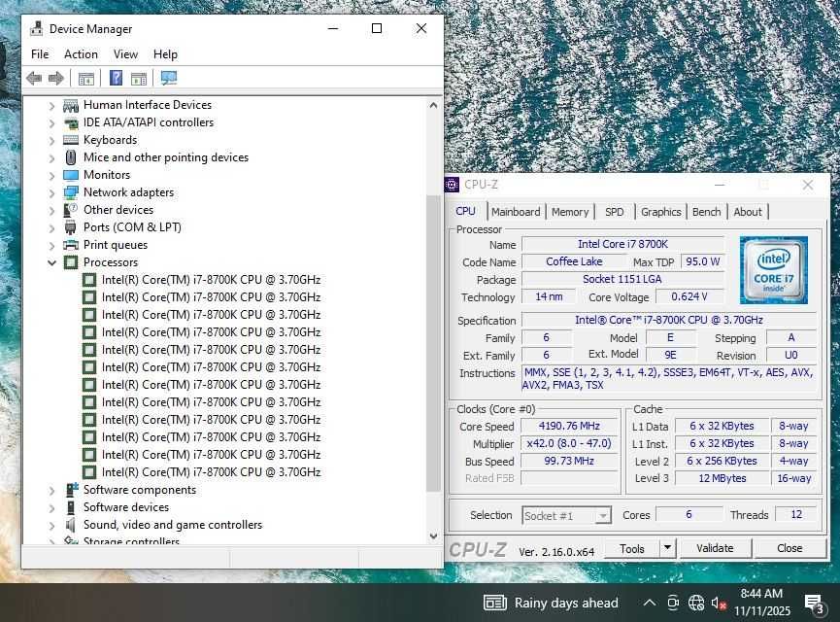Screen dimensions: 840x622
Task: Expand Human Interface Devices node
Action: (x=52, y=106)
